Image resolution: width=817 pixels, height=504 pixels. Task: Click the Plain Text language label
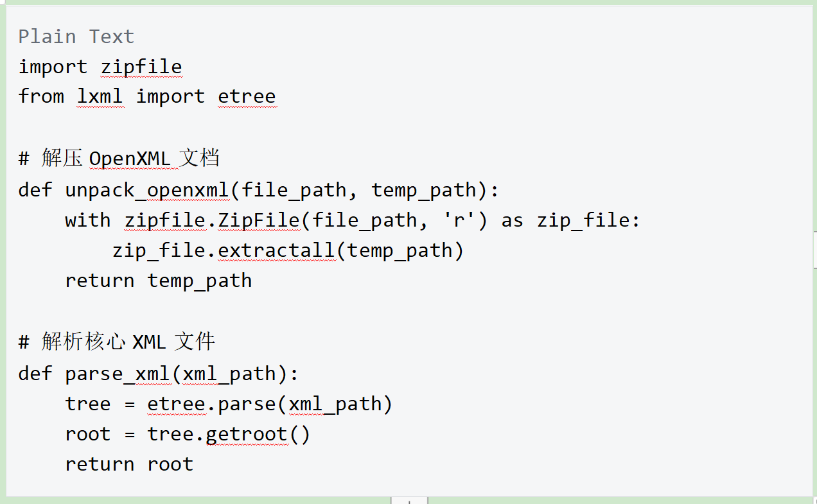pyautogui.click(x=76, y=37)
